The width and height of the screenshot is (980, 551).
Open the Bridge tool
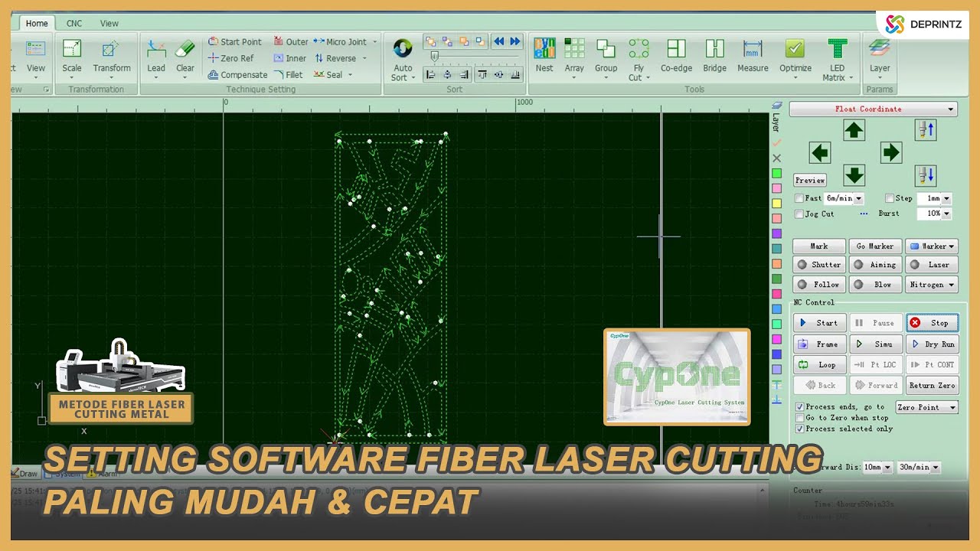point(714,55)
